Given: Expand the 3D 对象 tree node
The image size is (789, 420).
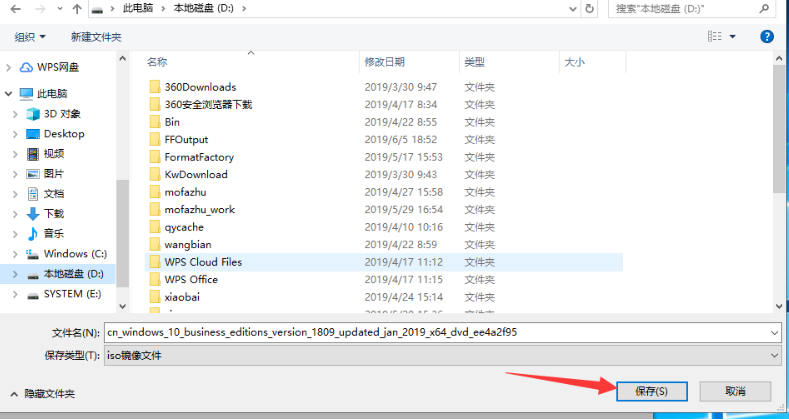Looking at the screenshot, I should [14, 114].
